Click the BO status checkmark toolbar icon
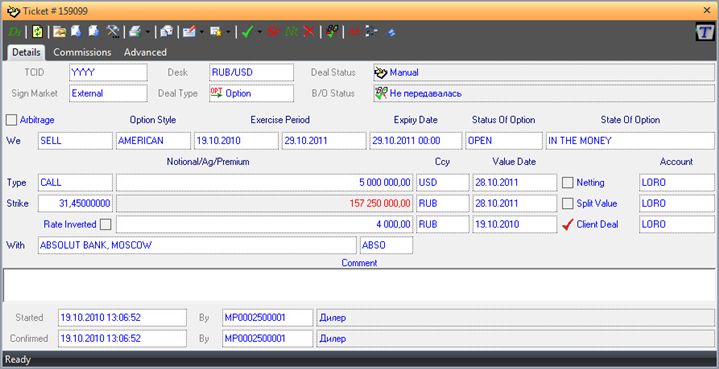 [332, 32]
